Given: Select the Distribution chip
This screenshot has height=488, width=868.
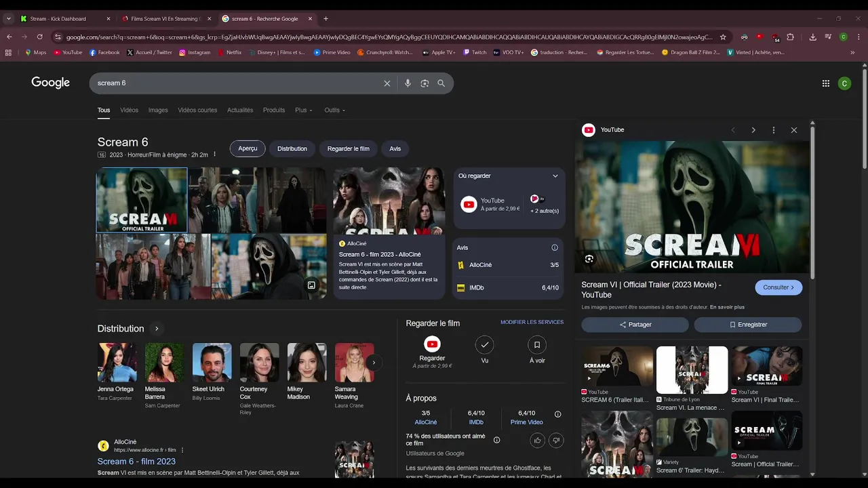Looking at the screenshot, I should tap(292, 148).
